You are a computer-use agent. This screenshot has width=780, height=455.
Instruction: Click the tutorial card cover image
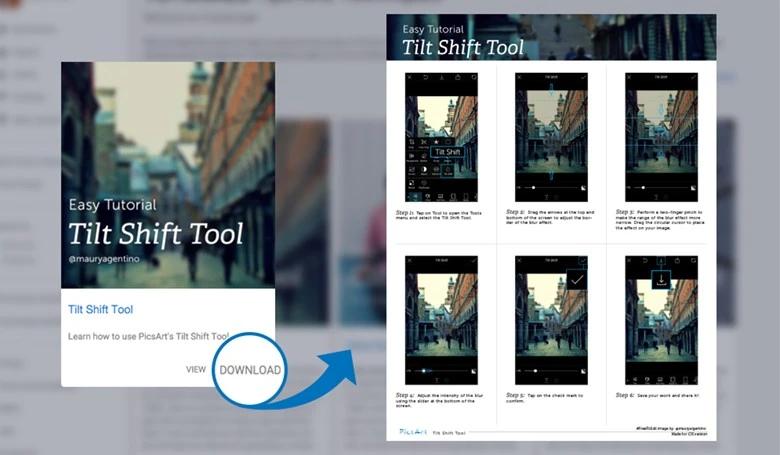(168, 175)
